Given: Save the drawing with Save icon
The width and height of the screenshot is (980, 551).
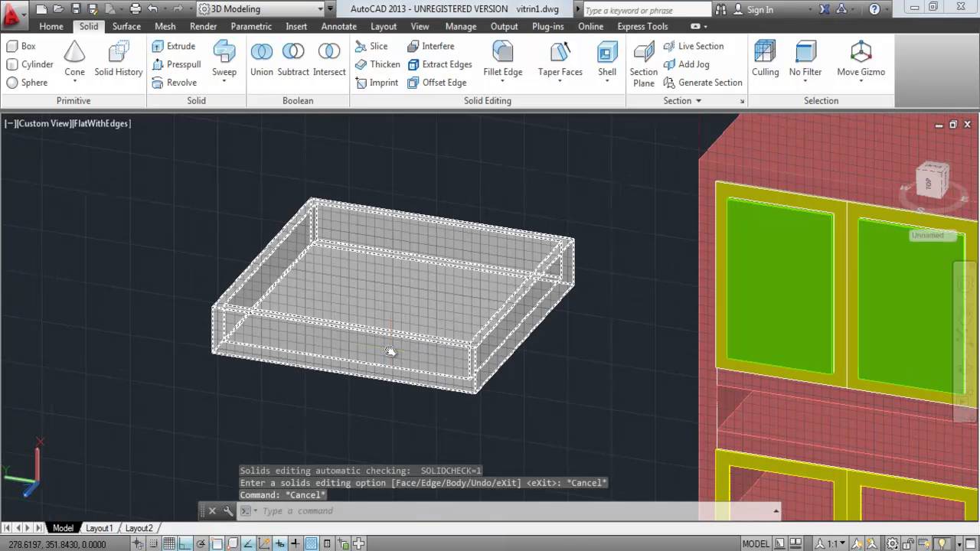Looking at the screenshot, I should click(x=76, y=9).
